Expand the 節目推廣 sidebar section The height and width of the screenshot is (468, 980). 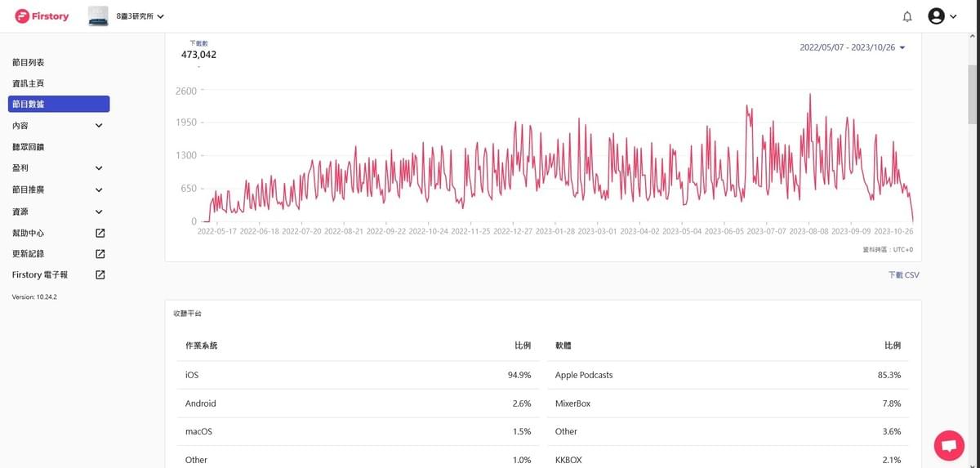[x=59, y=189]
